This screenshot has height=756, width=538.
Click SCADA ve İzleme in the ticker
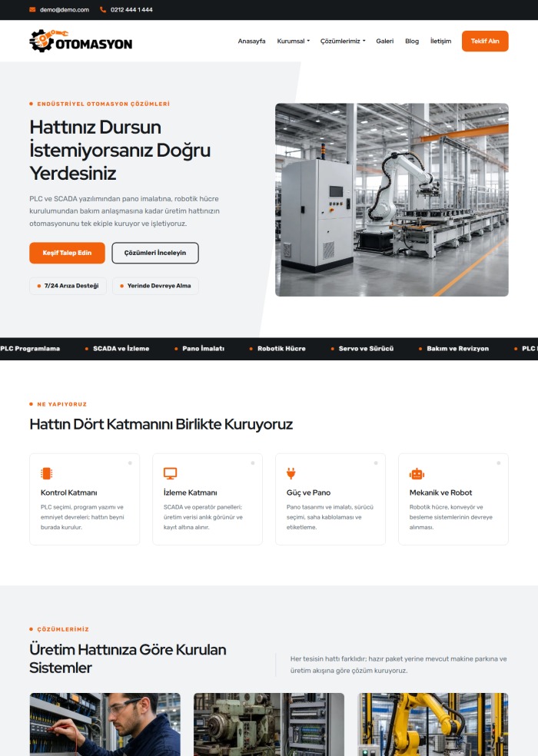click(121, 349)
